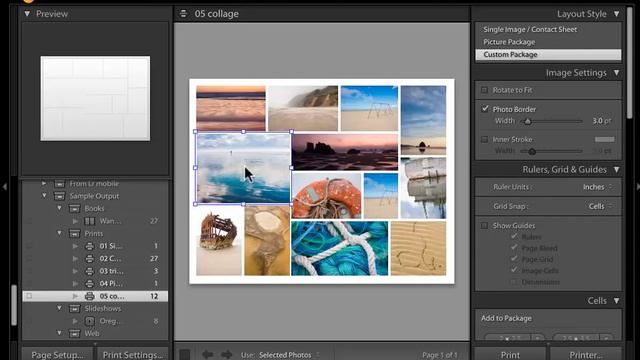Click the Print Settings... button
This screenshot has width=640, height=360.
[x=133, y=354]
